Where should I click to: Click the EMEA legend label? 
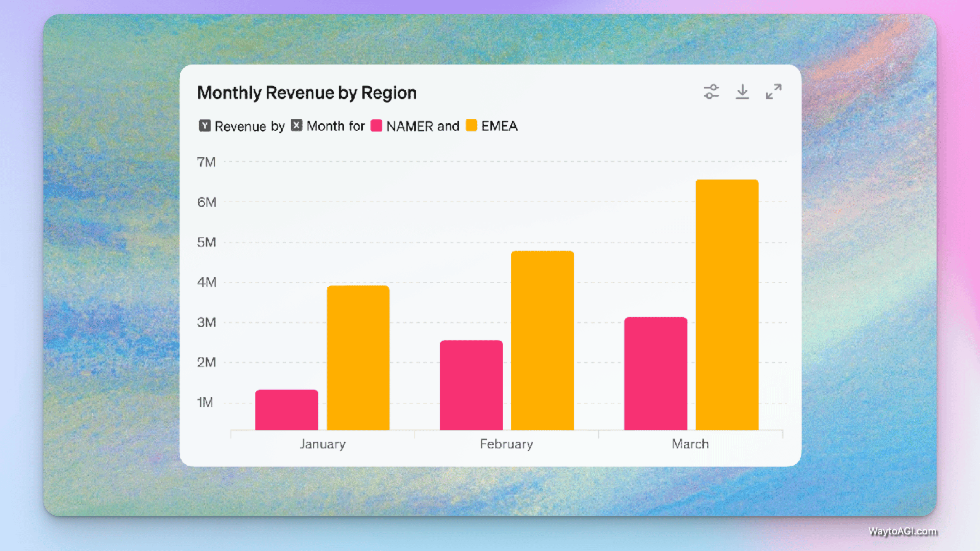pyautogui.click(x=500, y=126)
